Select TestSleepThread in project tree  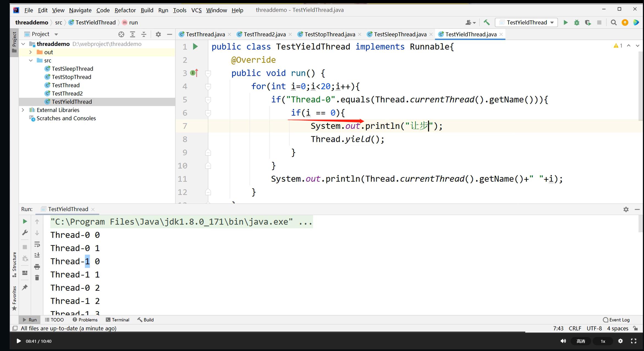[72, 69]
